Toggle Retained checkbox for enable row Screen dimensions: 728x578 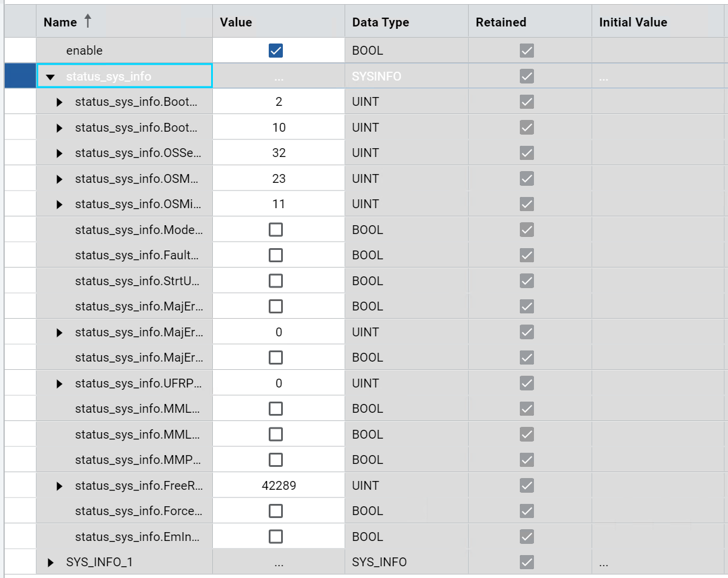(527, 51)
